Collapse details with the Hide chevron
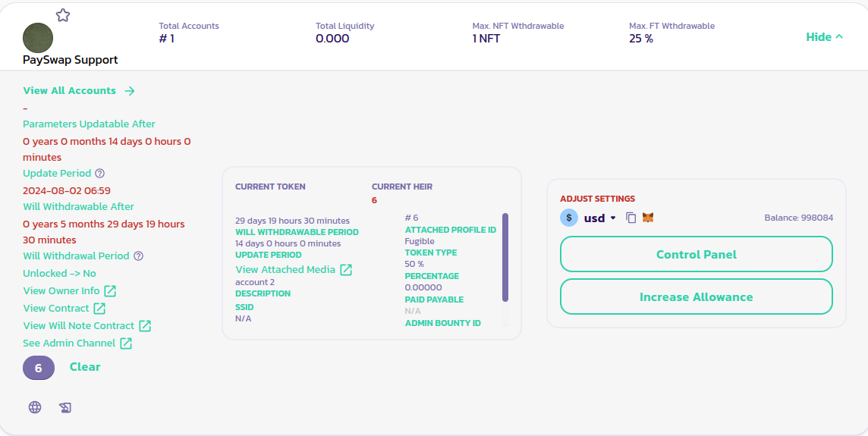 824,37
